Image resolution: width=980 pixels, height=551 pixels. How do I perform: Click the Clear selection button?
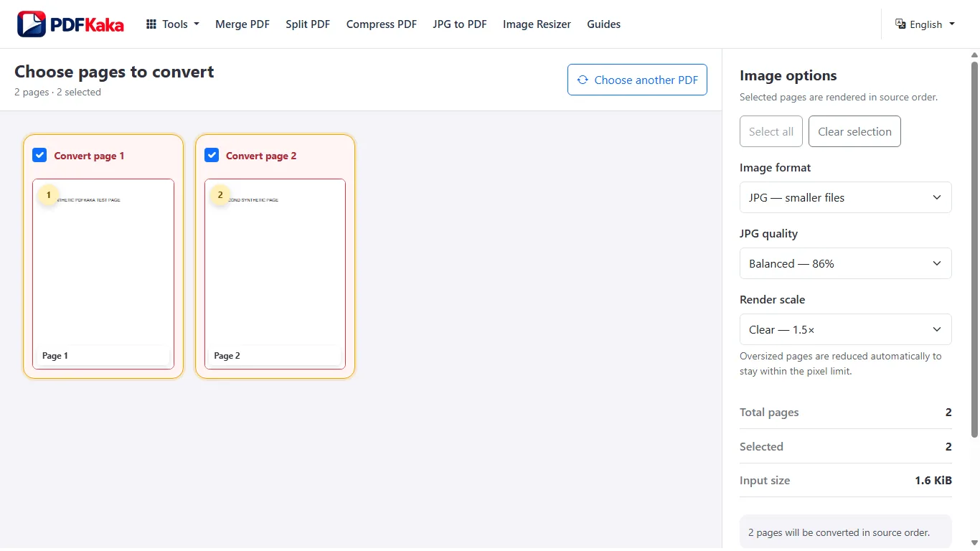[x=854, y=131]
